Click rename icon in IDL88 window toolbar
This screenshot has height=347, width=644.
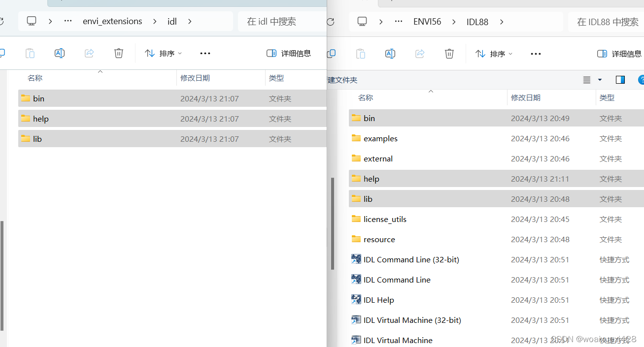390,54
